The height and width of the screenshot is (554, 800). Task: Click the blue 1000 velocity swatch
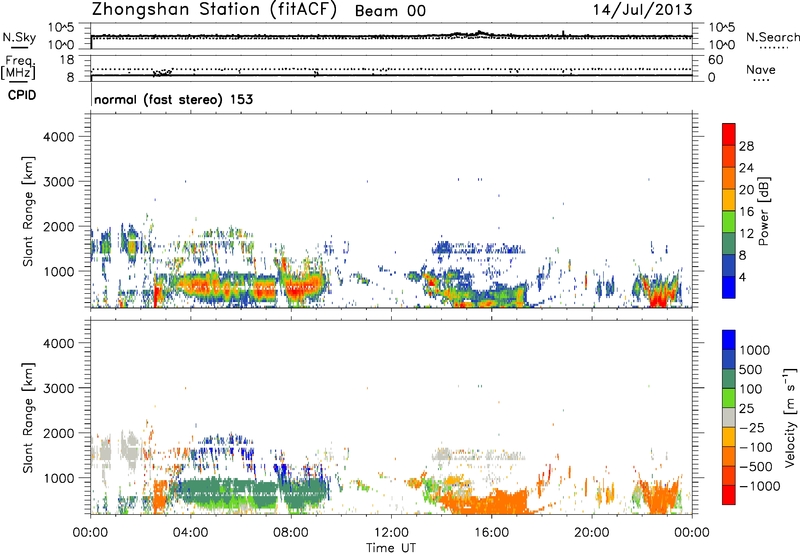(729, 340)
